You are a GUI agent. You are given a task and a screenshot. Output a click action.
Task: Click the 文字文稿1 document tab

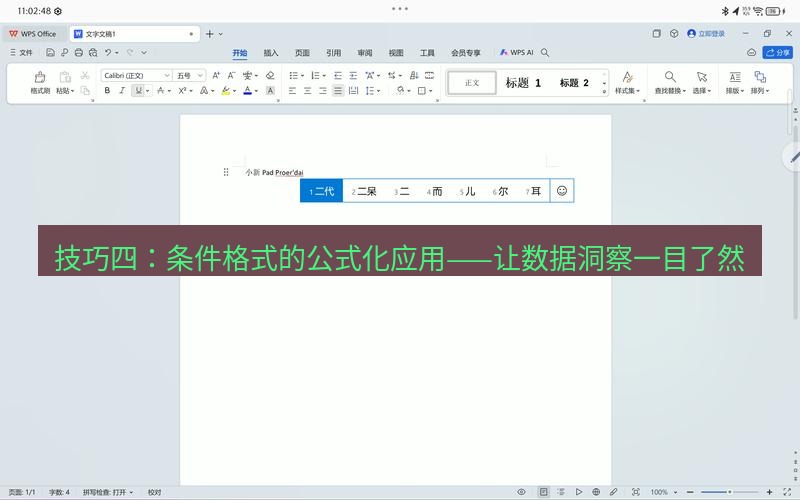point(135,34)
